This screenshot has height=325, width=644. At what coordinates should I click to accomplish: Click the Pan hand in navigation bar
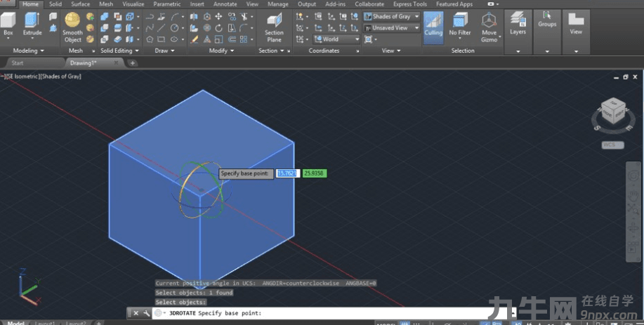tap(633, 194)
